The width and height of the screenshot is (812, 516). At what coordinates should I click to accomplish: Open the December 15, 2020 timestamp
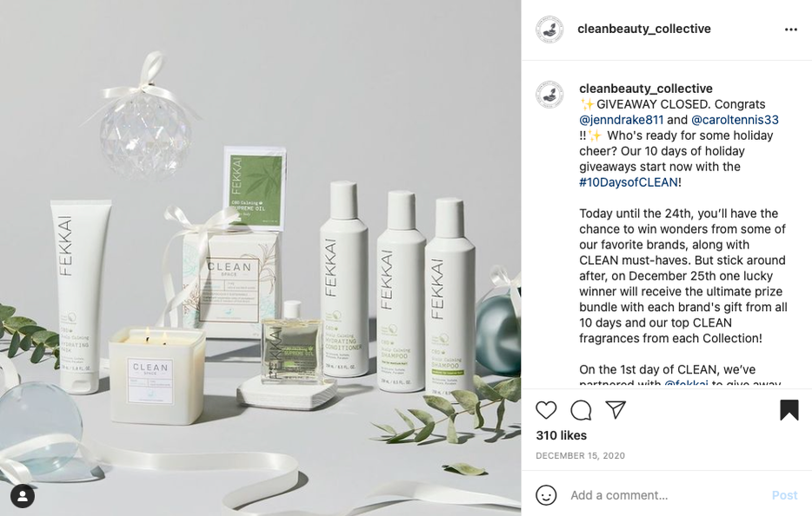tap(580, 456)
